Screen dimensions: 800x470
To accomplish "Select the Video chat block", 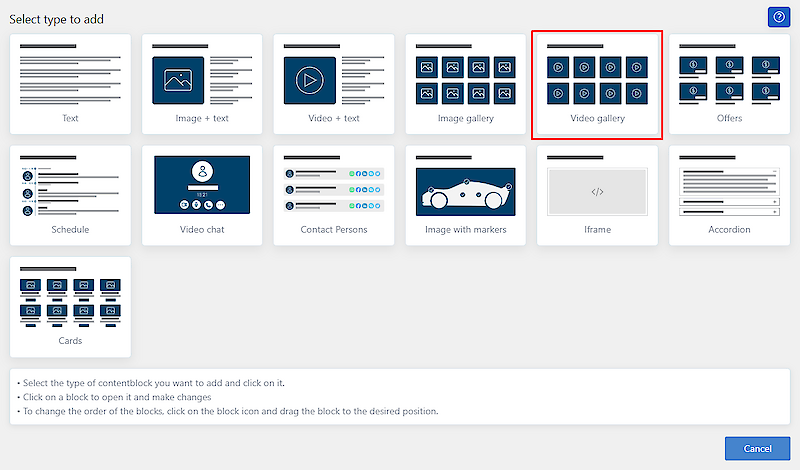I will point(202,195).
